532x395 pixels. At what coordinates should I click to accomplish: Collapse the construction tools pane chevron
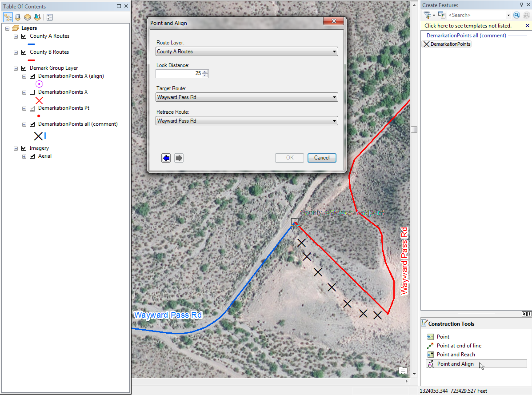coord(524,314)
